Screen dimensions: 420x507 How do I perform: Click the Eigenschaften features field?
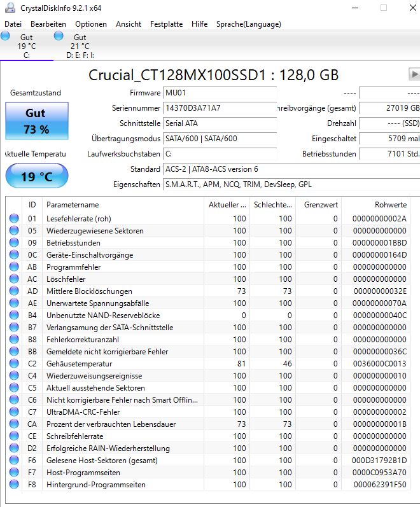(291, 184)
